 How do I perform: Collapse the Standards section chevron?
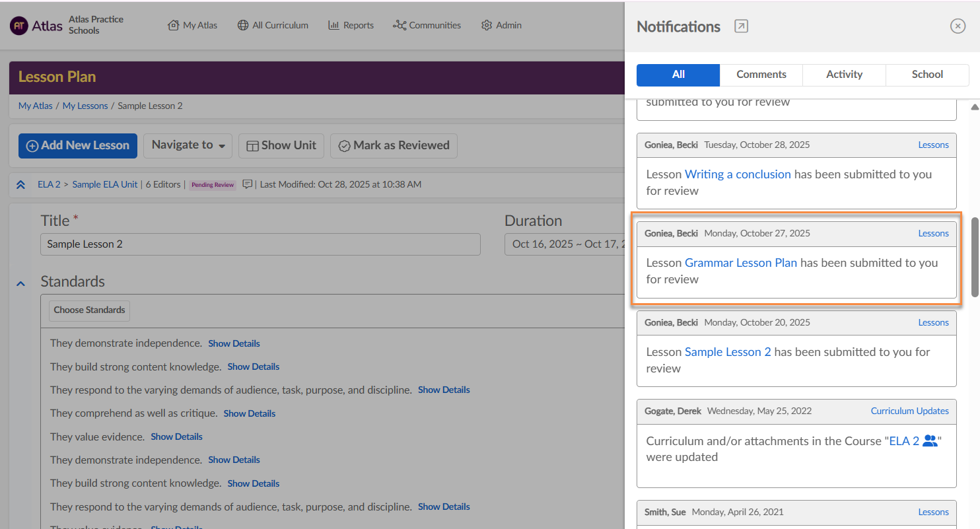pos(20,283)
